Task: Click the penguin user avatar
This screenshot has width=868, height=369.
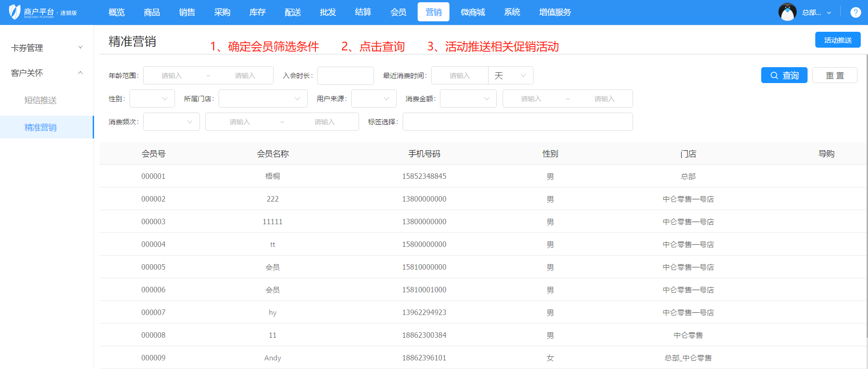Action: coord(787,12)
